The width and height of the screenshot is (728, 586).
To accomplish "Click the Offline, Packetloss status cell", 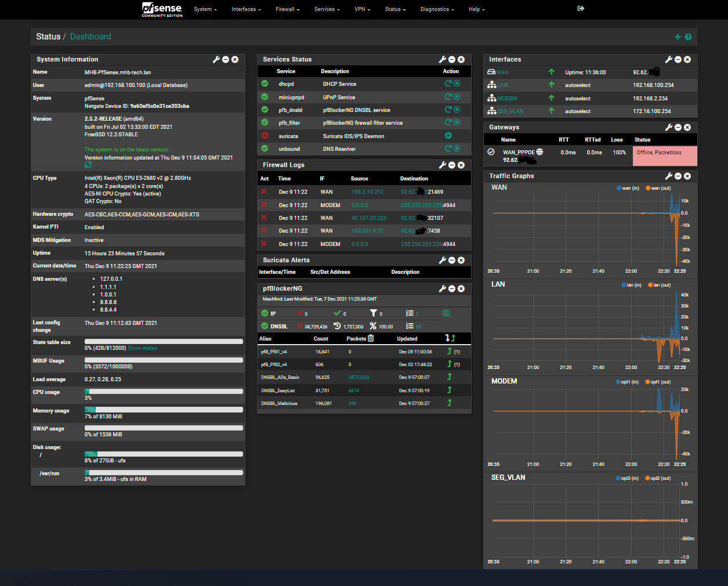I will [665, 156].
